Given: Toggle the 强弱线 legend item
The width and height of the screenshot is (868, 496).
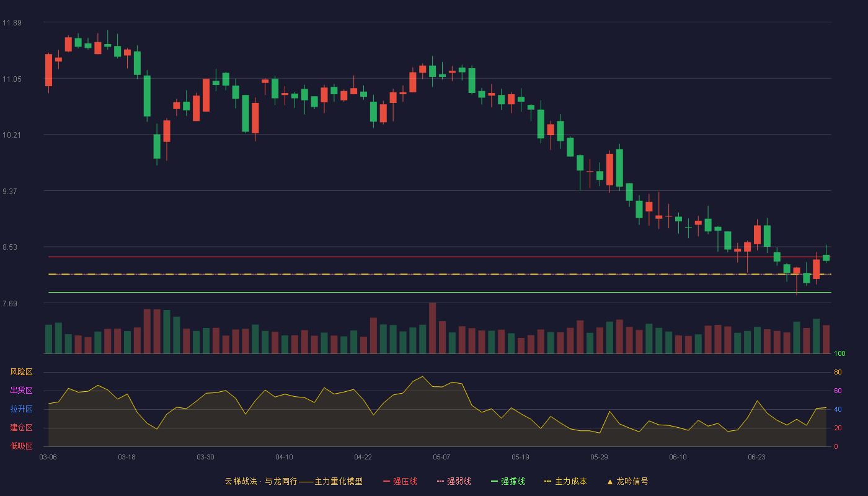Looking at the screenshot, I should (x=454, y=481).
